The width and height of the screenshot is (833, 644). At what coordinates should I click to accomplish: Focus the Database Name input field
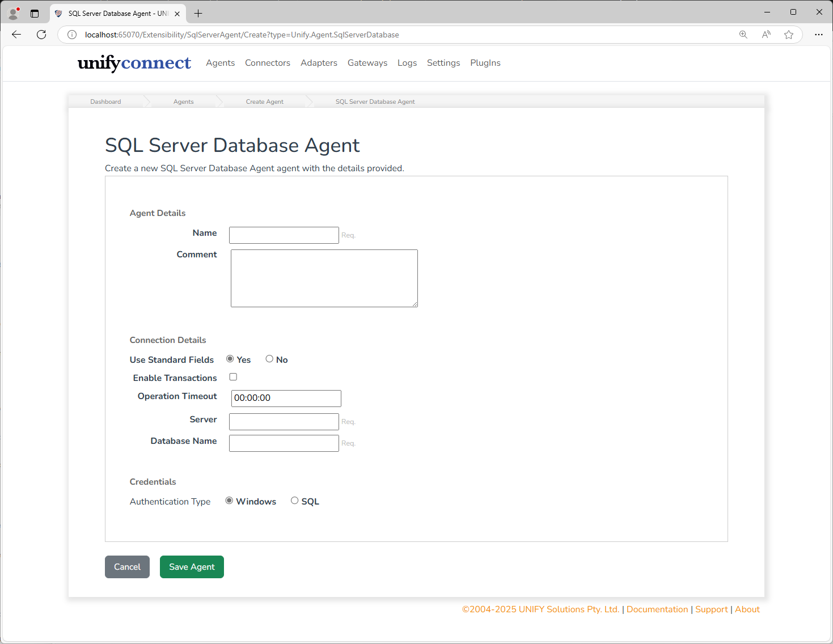point(284,443)
